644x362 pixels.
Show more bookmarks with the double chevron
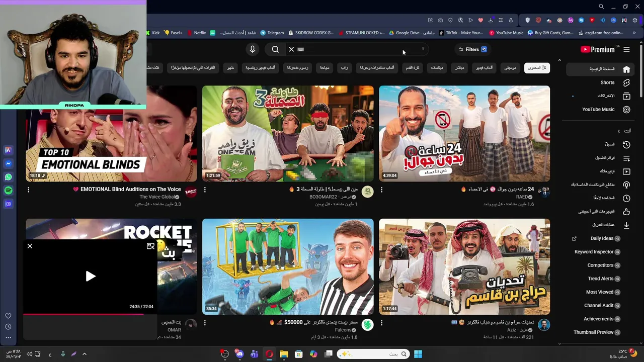tap(634, 33)
